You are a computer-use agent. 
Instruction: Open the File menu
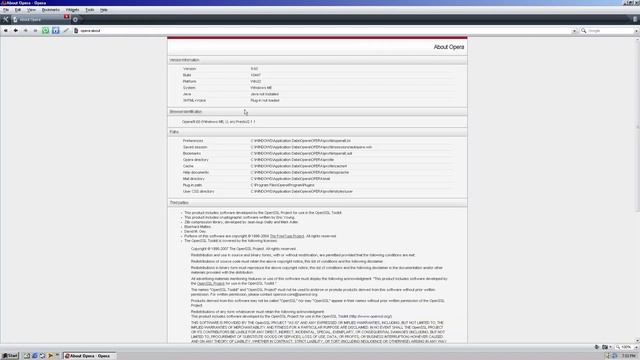6,10
